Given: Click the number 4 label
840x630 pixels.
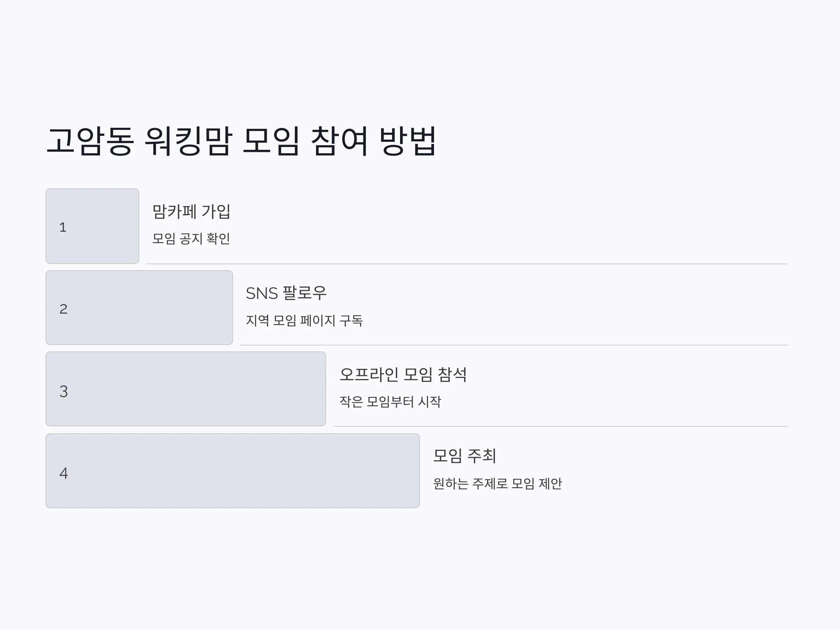Looking at the screenshot, I should point(63,473).
